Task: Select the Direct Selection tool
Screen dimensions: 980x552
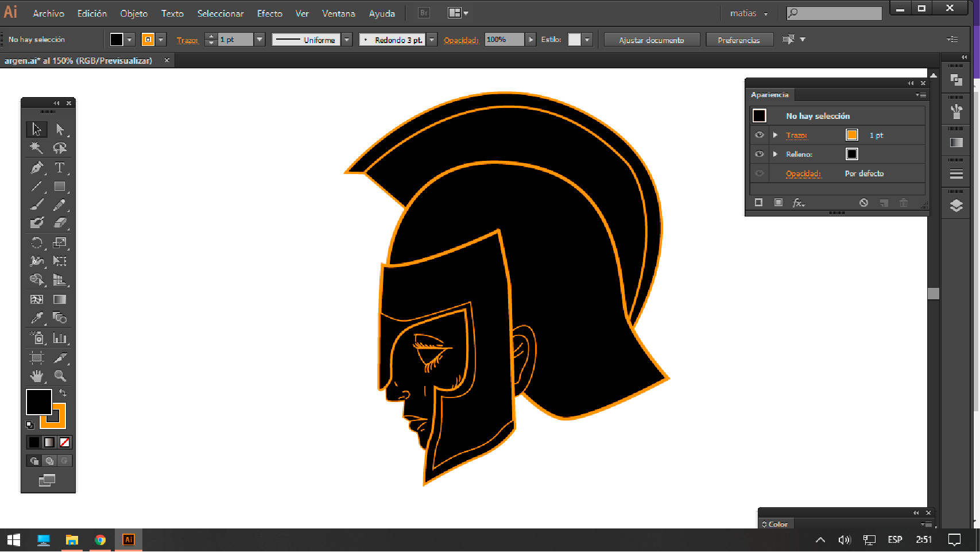Action: [60, 129]
